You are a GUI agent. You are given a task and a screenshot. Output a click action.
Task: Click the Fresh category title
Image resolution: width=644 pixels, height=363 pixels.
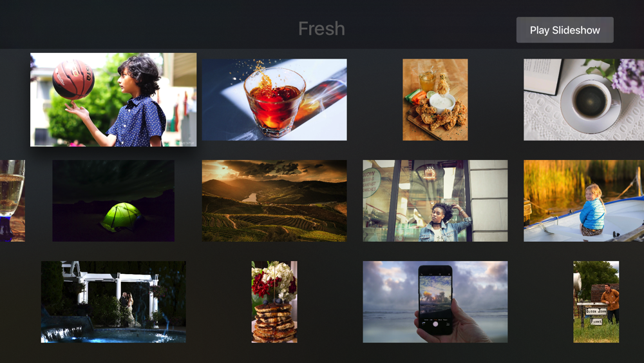pos(321,29)
